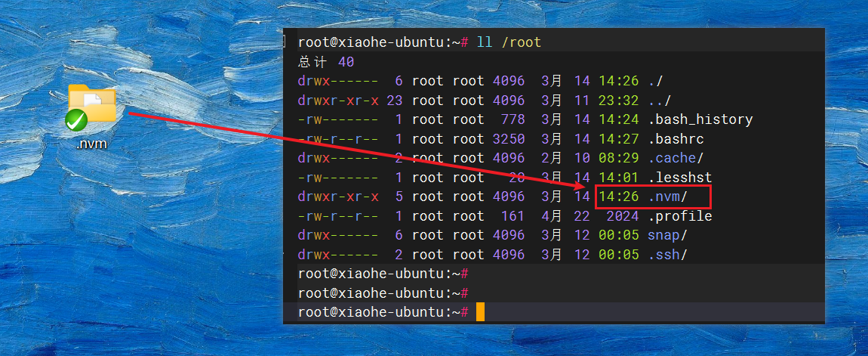Click permissions '-rw-r--r--' on the .profile row
This screenshot has height=356, width=868.
click(x=338, y=216)
